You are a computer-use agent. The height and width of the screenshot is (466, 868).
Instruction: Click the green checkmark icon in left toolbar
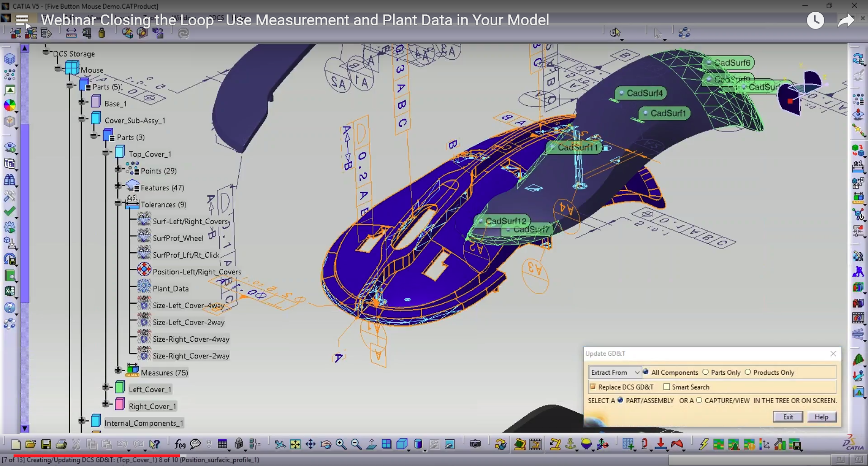(x=9, y=211)
